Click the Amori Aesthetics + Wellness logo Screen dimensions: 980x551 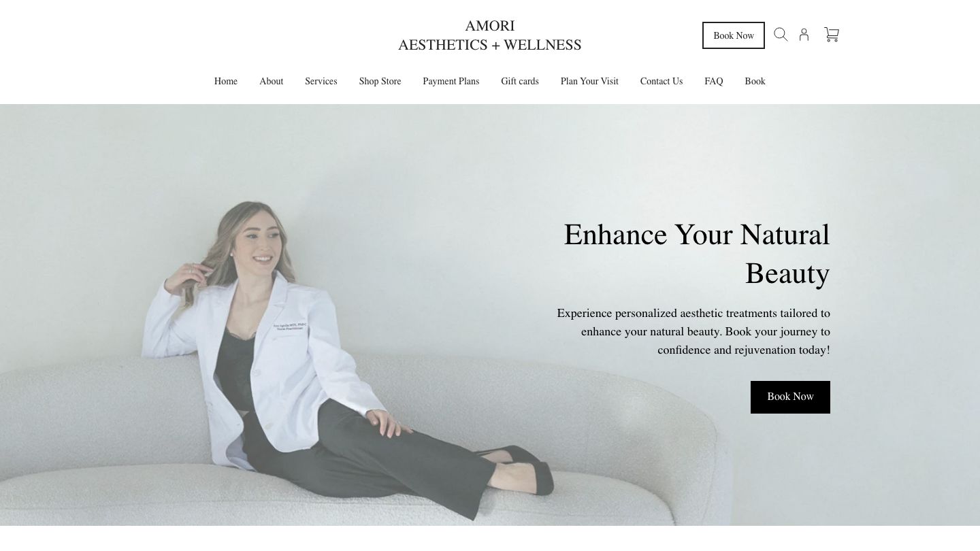[490, 35]
